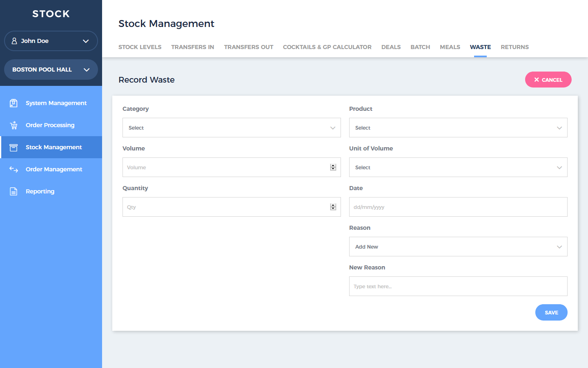Click the Order Processing cart icon
The image size is (588, 368).
coord(13,125)
